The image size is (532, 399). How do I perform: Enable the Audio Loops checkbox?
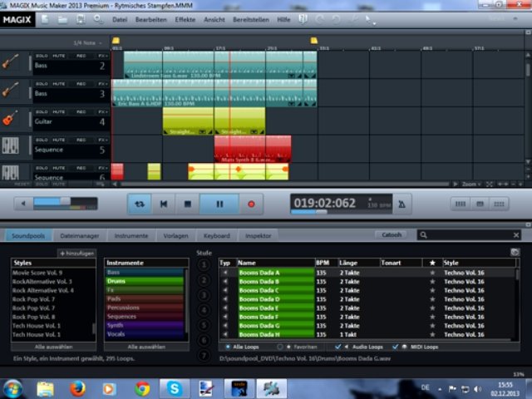click(337, 346)
